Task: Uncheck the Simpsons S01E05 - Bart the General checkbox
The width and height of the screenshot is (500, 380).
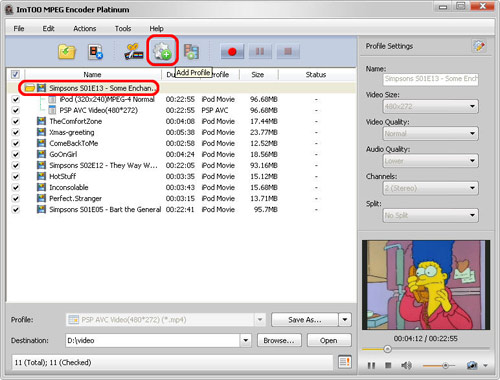Action: point(16,209)
